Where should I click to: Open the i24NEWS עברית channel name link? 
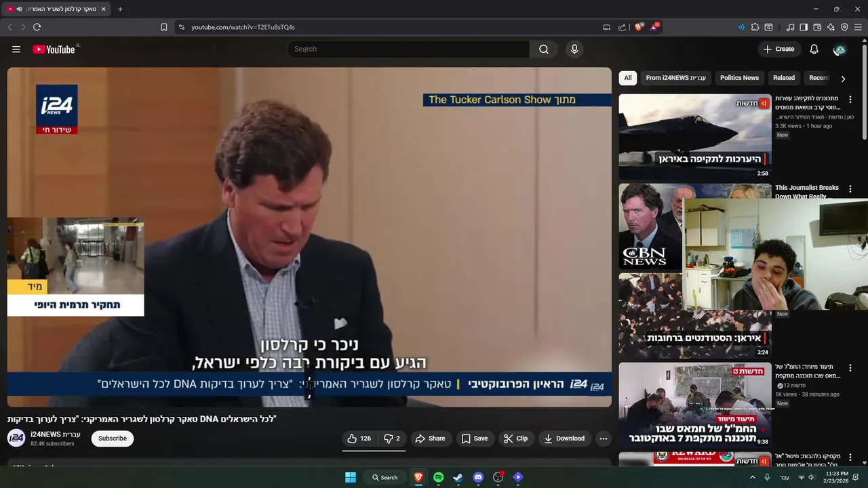pyautogui.click(x=56, y=434)
